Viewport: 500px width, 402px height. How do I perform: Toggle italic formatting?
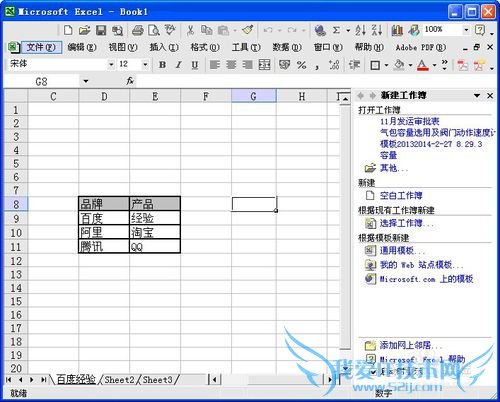coord(179,65)
